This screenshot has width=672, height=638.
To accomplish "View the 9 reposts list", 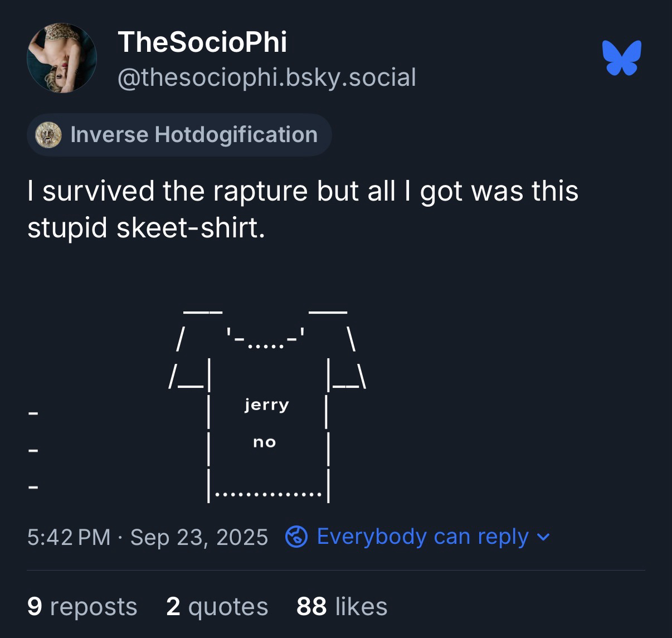I will coord(82,606).
